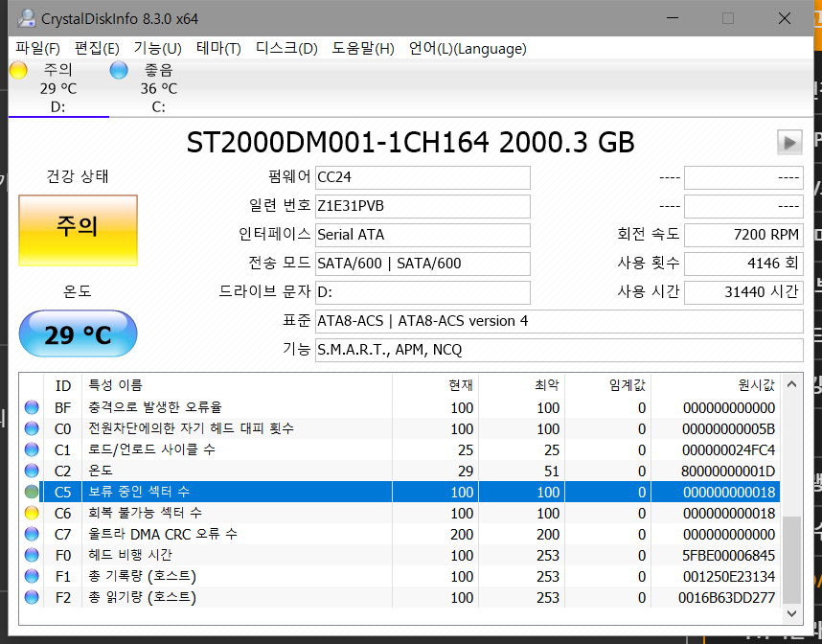This screenshot has height=644, width=822.
Task: Select row 회복 불가능 섹터 수
Action: point(400,513)
